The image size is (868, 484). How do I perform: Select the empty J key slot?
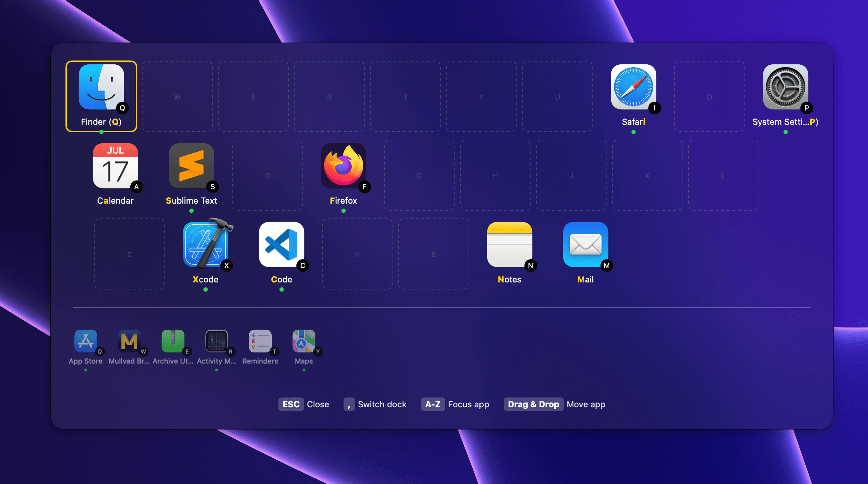point(572,175)
